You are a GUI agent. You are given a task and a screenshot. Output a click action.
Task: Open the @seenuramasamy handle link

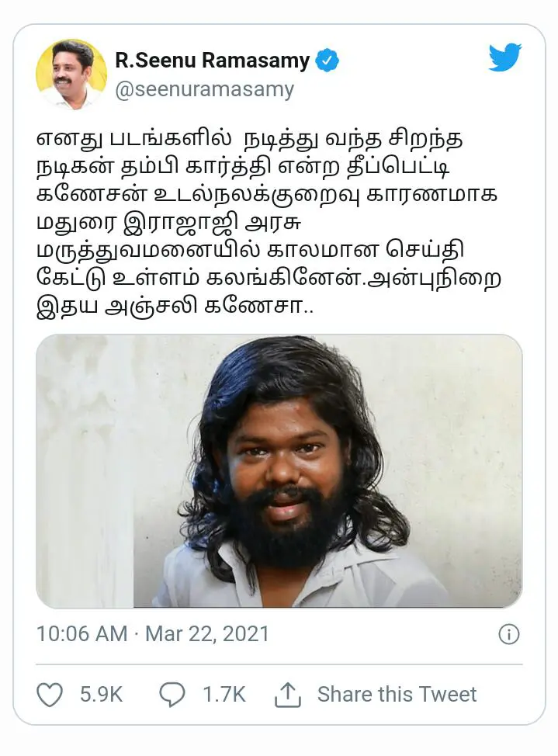click(x=204, y=90)
